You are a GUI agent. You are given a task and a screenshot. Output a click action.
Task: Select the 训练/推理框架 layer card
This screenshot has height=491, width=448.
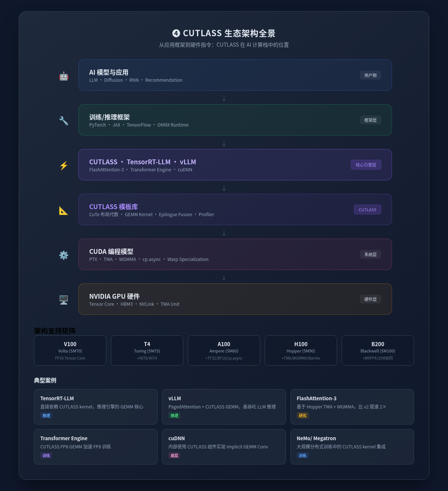[x=235, y=120]
